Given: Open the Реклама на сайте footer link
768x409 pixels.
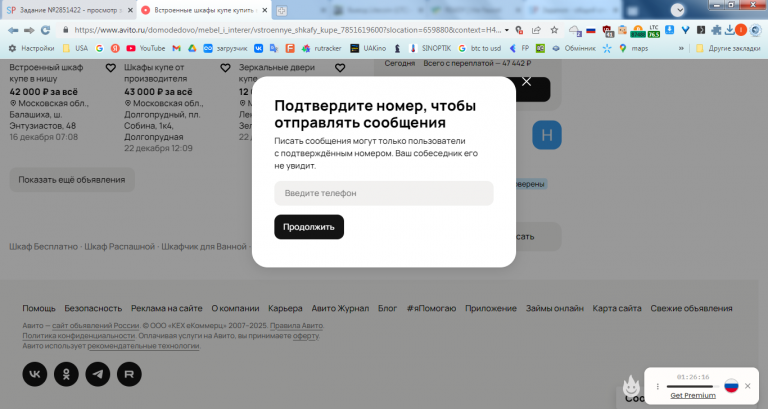Looking at the screenshot, I should (x=167, y=308).
